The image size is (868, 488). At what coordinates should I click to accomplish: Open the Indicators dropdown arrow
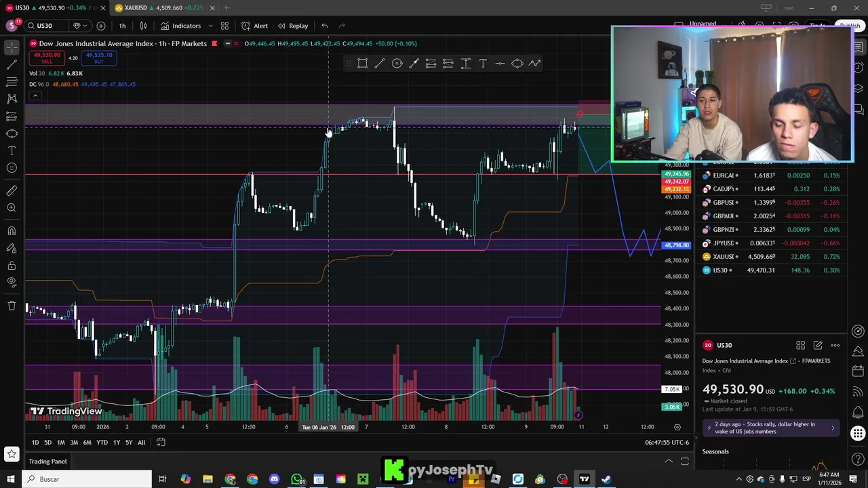(x=210, y=26)
